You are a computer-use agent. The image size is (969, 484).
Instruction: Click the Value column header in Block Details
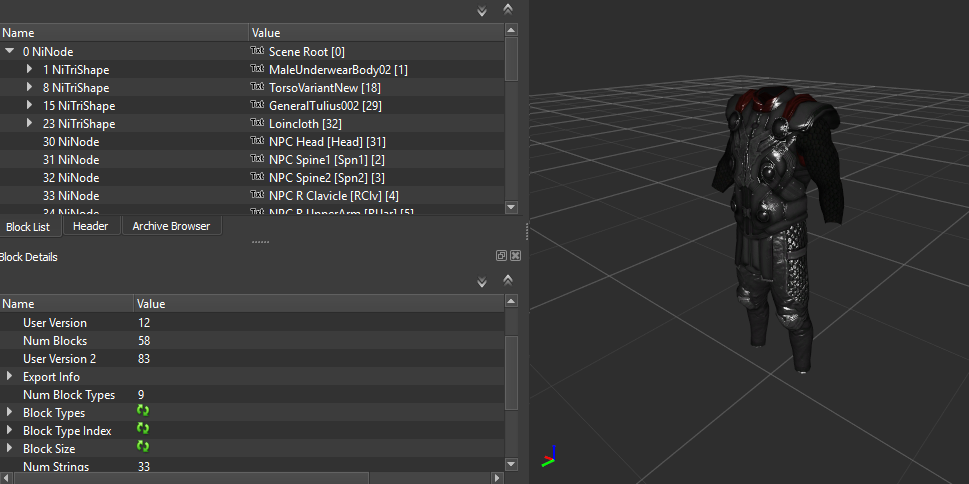point(319,304)
